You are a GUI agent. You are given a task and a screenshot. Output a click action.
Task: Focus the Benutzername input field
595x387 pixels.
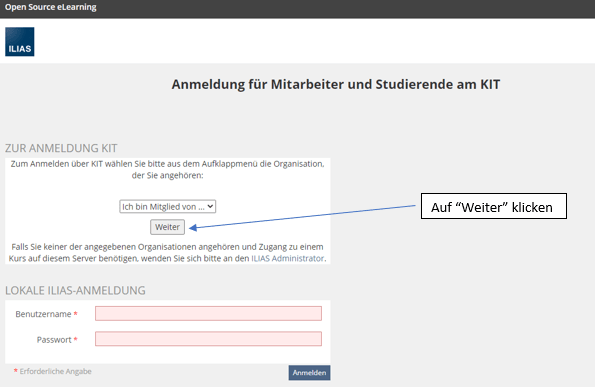click(208, 313)
